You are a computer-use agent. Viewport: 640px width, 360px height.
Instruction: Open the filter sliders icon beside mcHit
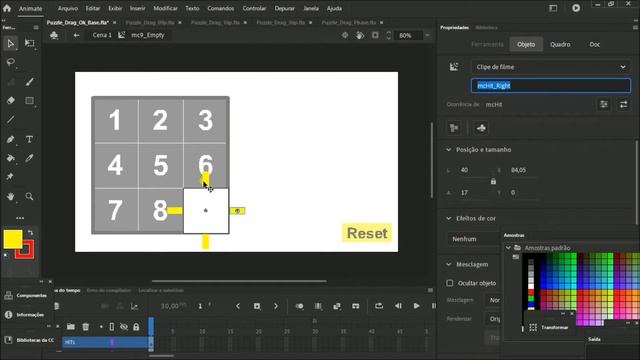tap(604, 104)
